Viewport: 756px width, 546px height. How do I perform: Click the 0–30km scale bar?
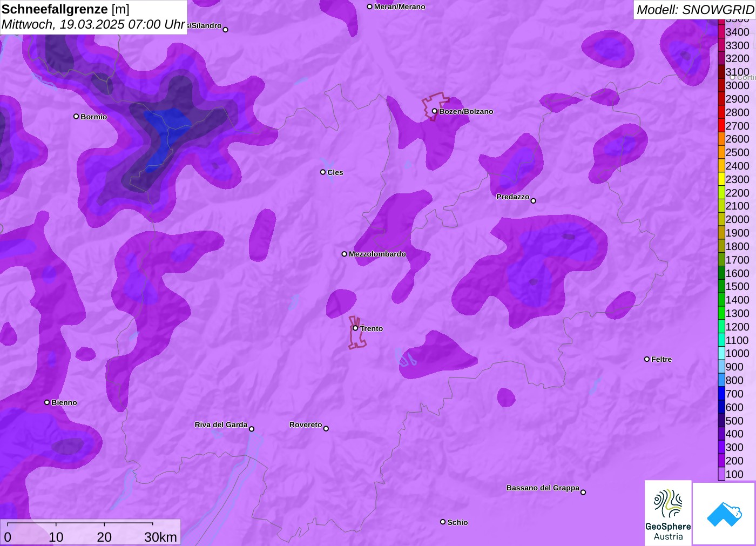point(90,532)
